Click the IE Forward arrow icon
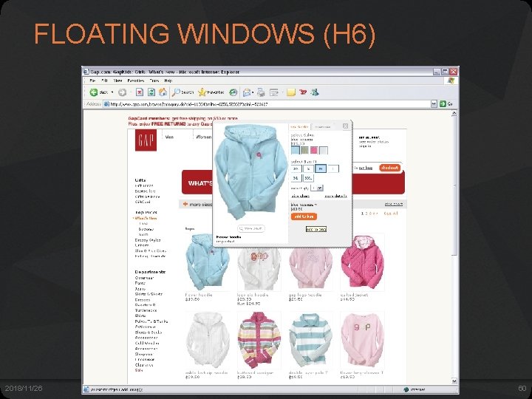The width and height of the screenshot is (532, 399). pos(122,92)
